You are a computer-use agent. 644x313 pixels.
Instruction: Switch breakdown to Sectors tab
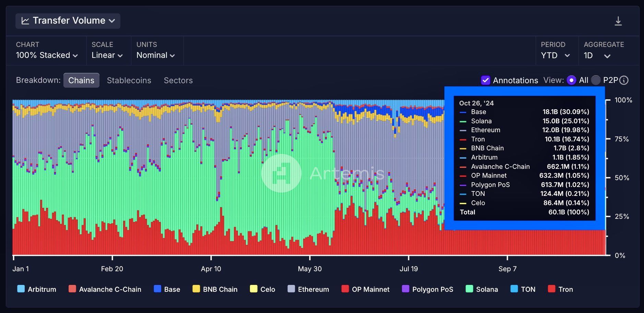[x=178, y=80]
